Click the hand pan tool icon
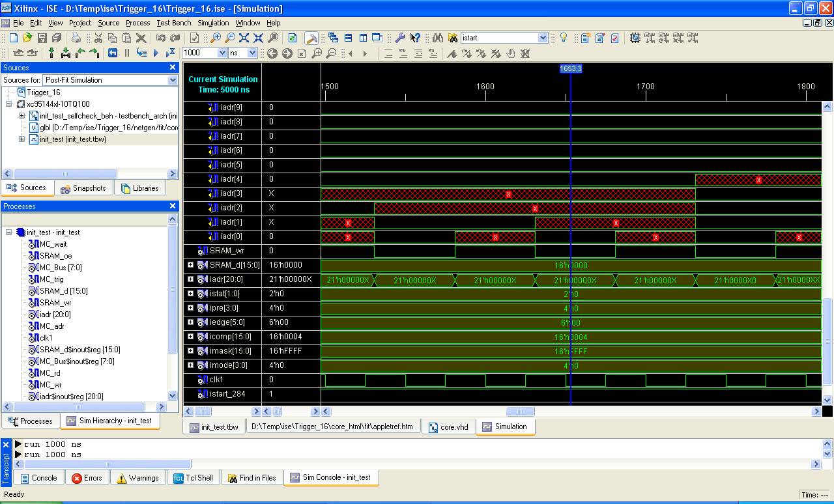The height and width of the screenshot is (504, 834). tap(511, 53)
